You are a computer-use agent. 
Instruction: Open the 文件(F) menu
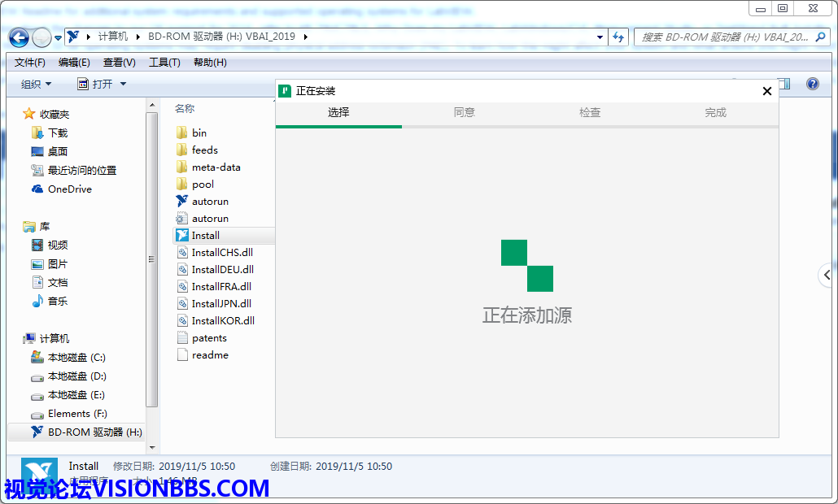[30, 63]
